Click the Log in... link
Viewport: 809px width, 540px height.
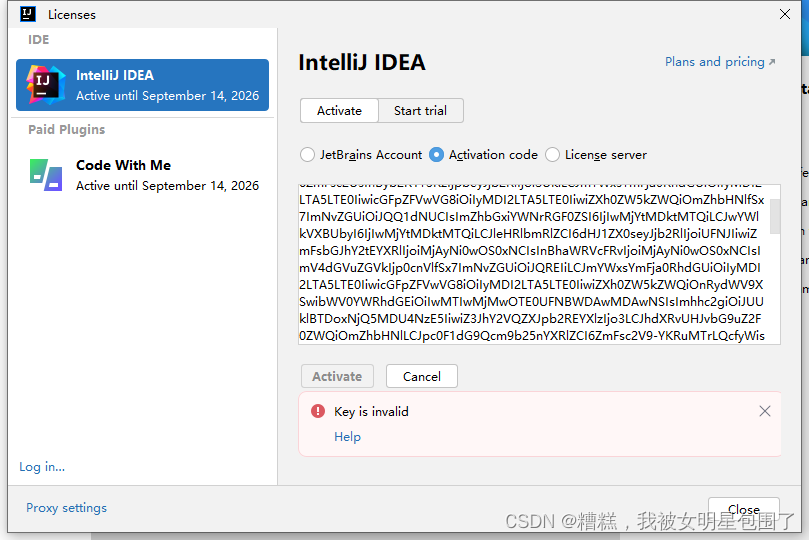(42, 467)
